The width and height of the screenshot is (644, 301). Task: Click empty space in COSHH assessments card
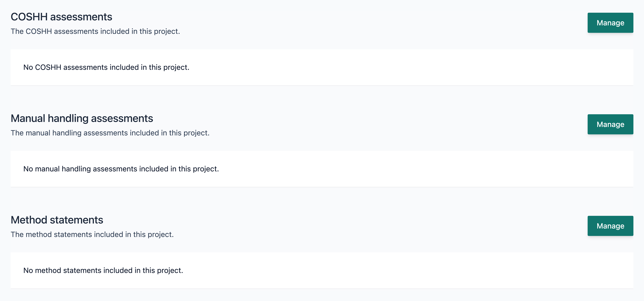(400, 67)
